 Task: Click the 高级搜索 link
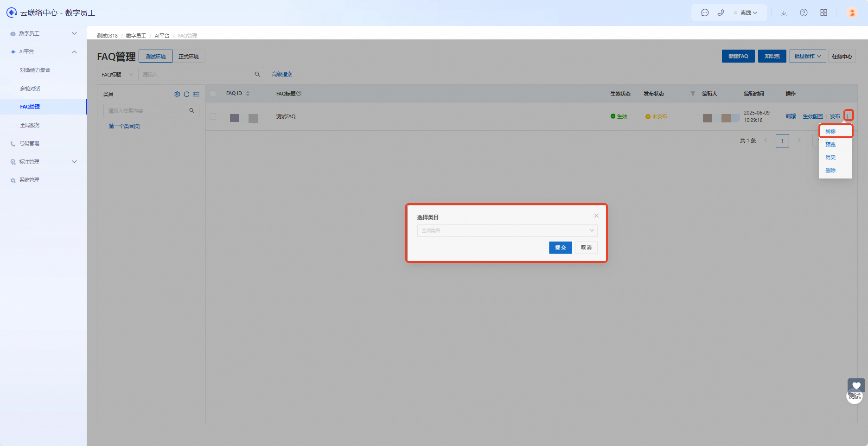point(282,74)
